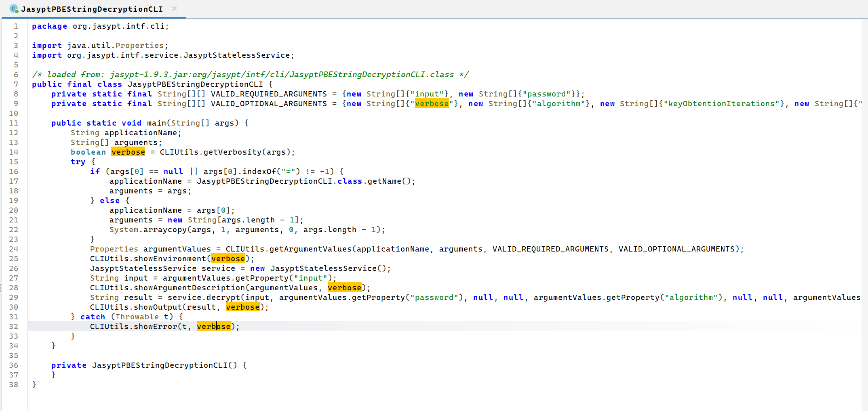Click the 'service' variable declaration on line 26
Viewport: 868px width, 411px height.
click(218, 268)
